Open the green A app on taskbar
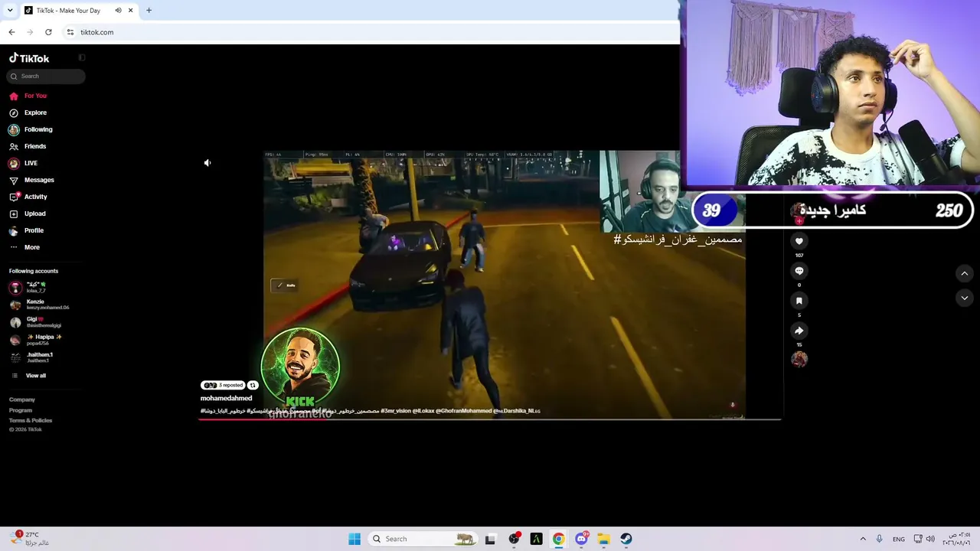 click(x=536, y=539)
